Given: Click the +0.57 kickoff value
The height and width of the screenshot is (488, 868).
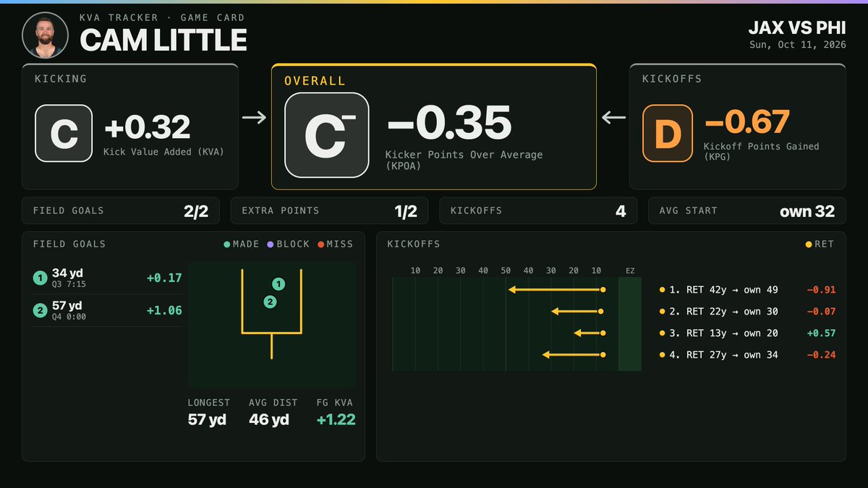Looking at the screenshot, I should [821, 333].
